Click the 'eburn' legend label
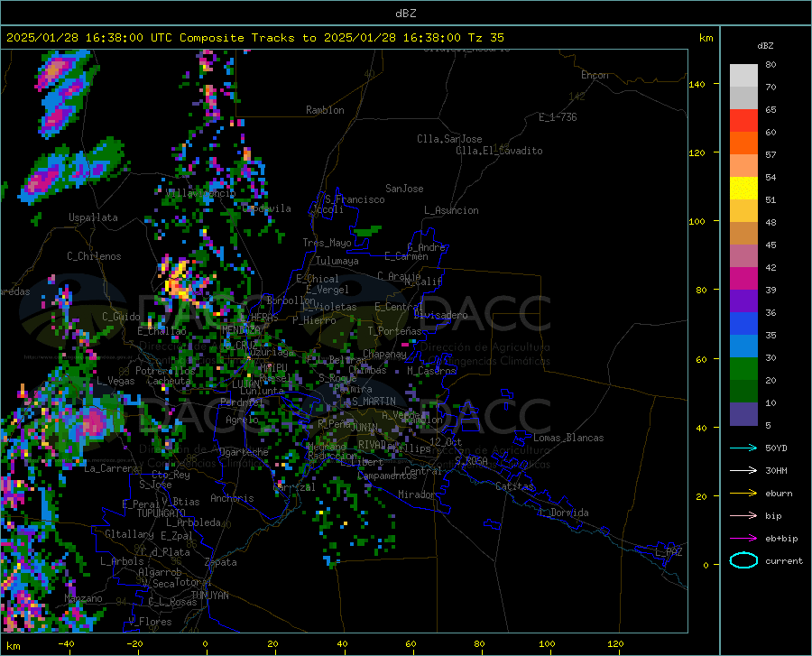 [x=779, y=494]
